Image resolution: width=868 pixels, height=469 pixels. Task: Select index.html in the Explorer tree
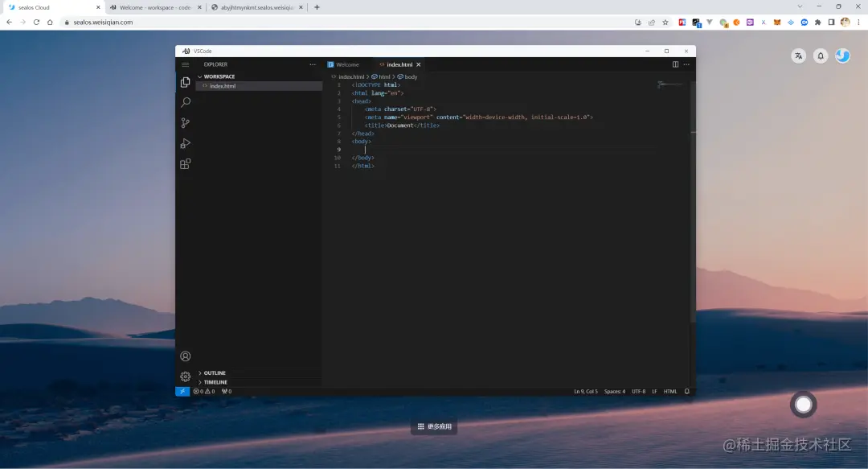coord(259,86)
